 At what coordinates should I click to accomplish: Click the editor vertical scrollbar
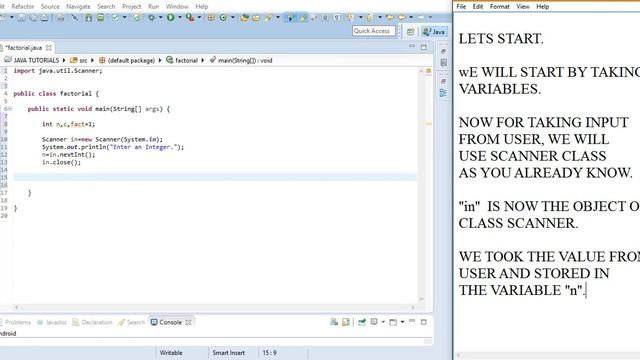pos(421,184)
